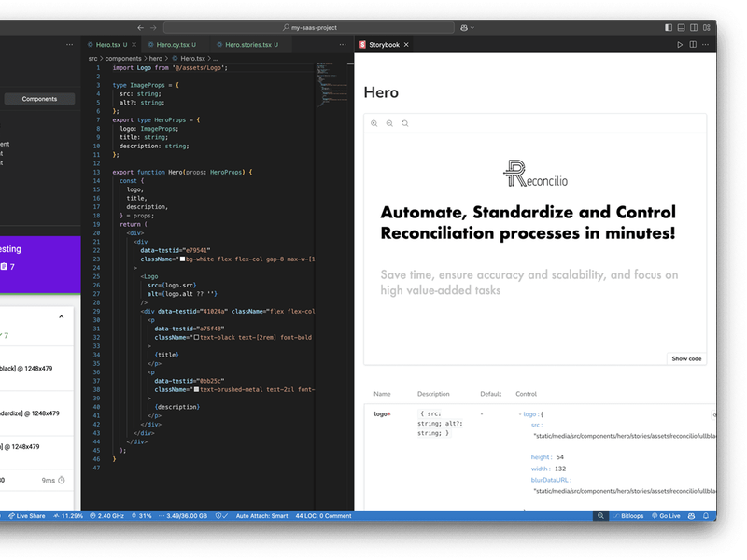Toggle bottom panel layout icon in title bar
The width and height of the screenshot is (747, 560).
coord(682,28)
